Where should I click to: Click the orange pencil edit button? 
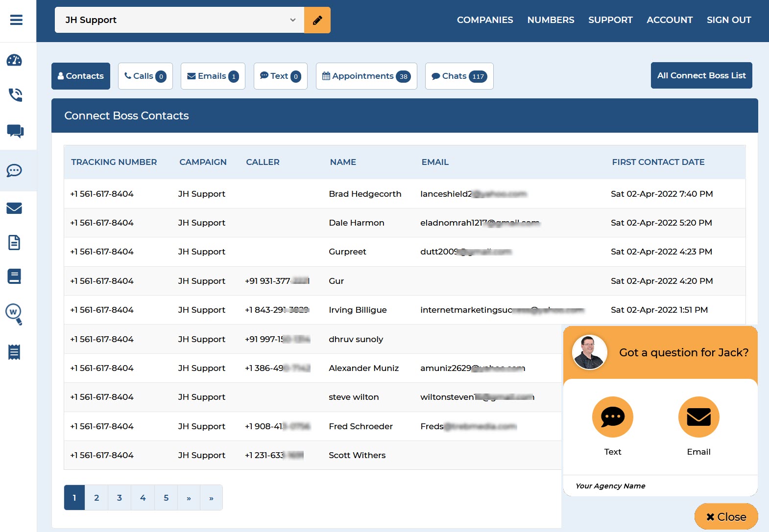tap(317, 20)
